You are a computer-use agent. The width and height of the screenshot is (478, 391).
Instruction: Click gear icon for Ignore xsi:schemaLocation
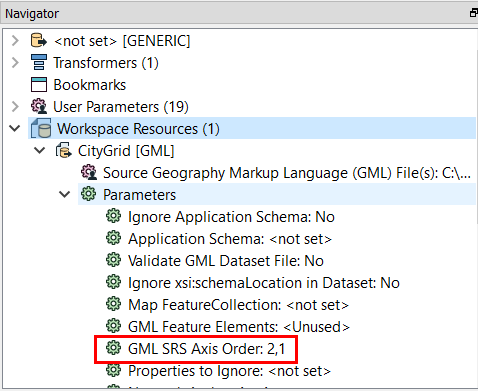click(x=113, y=282)
